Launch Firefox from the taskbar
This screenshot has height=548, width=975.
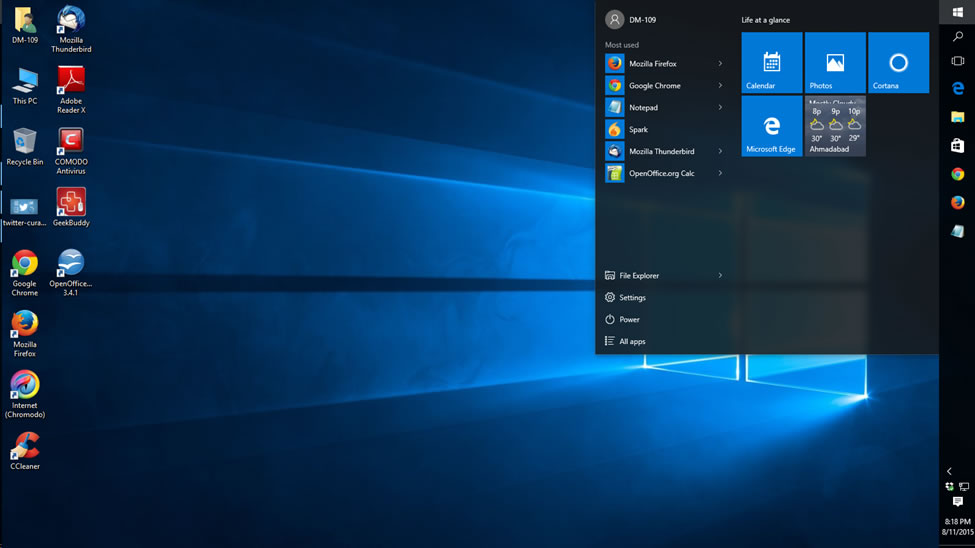point(958,203)
